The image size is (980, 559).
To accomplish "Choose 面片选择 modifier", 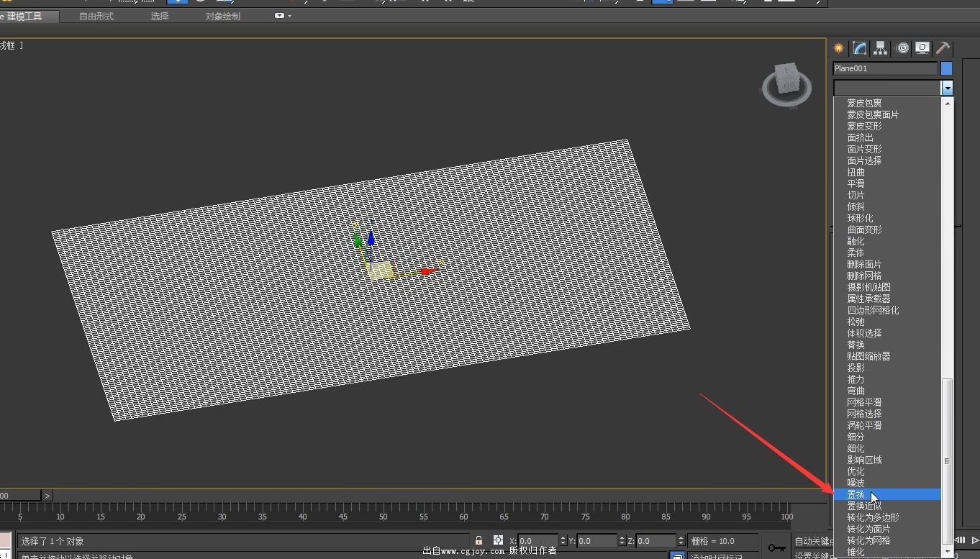I will click(x=888, y=160).
